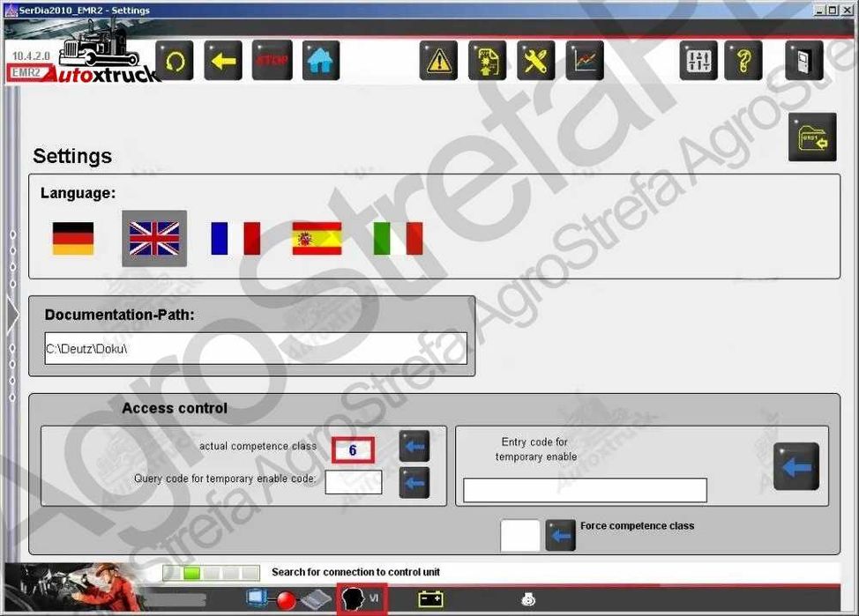Image resolution: width=859 pixels, height=616 pixels.
Task: Click the Documentation-Path input field
Action: pyautogui.click(x=256, y=348)
